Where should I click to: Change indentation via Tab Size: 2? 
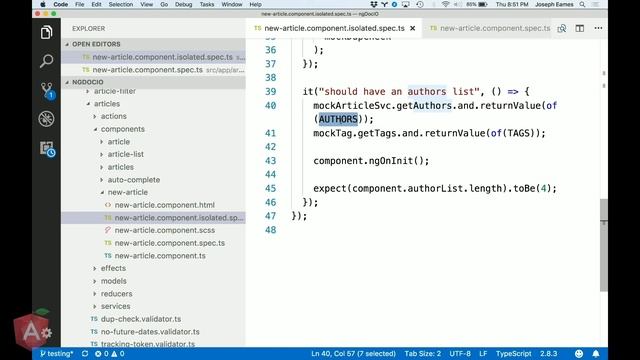(422, 353)
